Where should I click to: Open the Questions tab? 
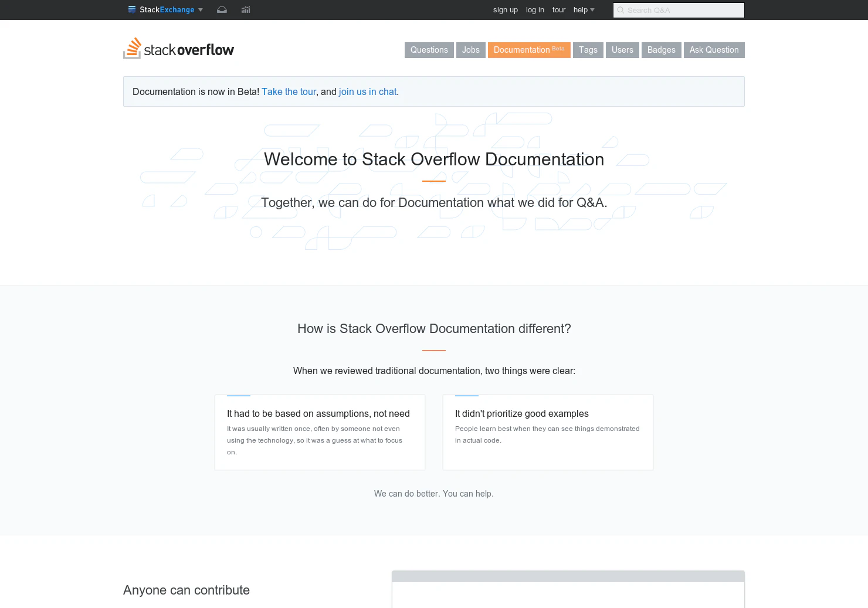pyautogui.click(x=429, y=50)
